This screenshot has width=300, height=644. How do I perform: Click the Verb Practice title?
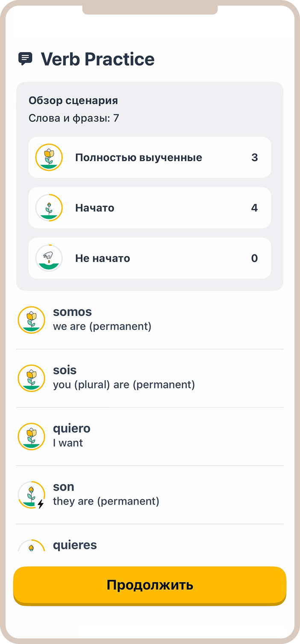97,59
